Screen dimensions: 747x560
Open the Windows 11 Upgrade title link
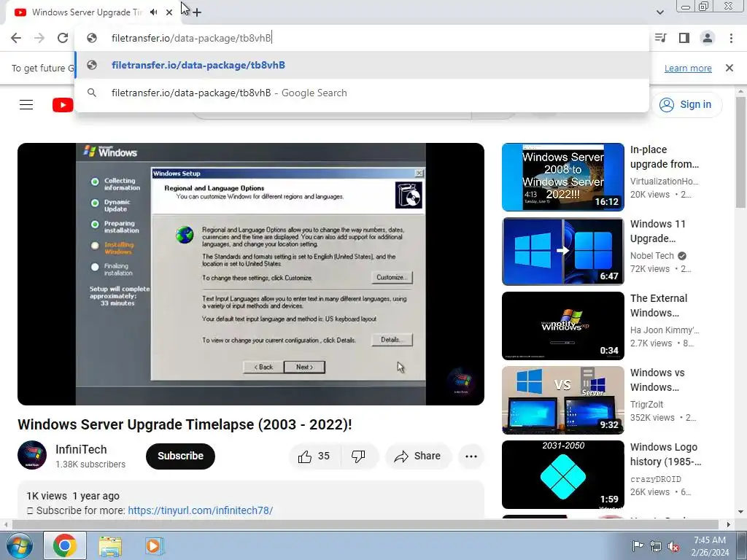(658, 231)
